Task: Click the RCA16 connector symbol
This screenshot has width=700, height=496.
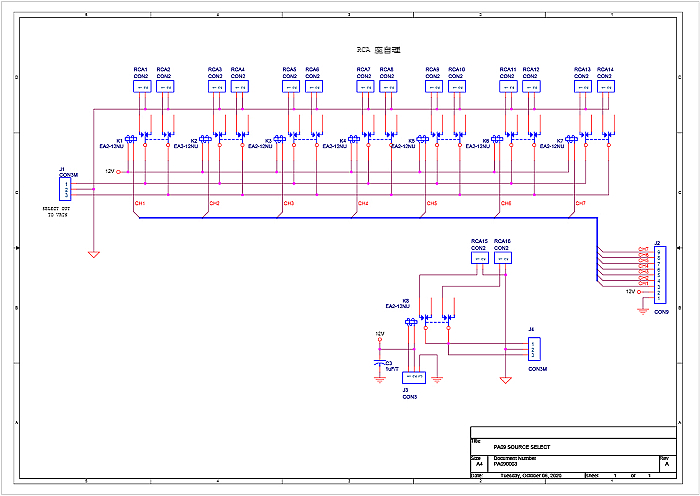Action: pyautogui.click(x=503, y=258)
